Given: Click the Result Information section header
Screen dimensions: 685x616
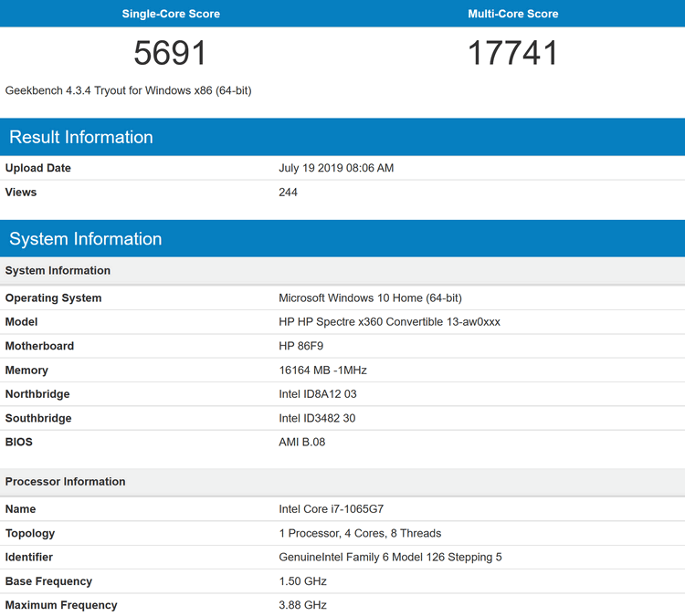Looking at the screenshot, I should (x=81, y=137).
